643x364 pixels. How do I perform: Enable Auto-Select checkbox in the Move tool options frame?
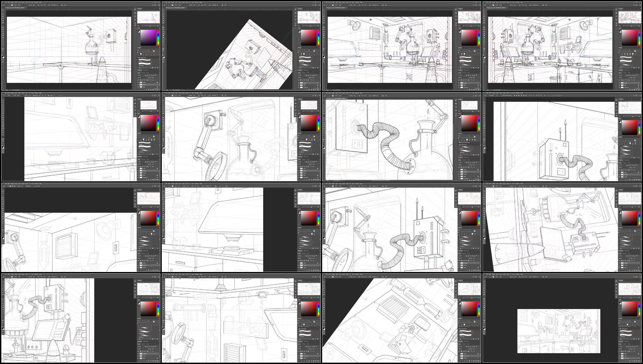click(489, 95)
